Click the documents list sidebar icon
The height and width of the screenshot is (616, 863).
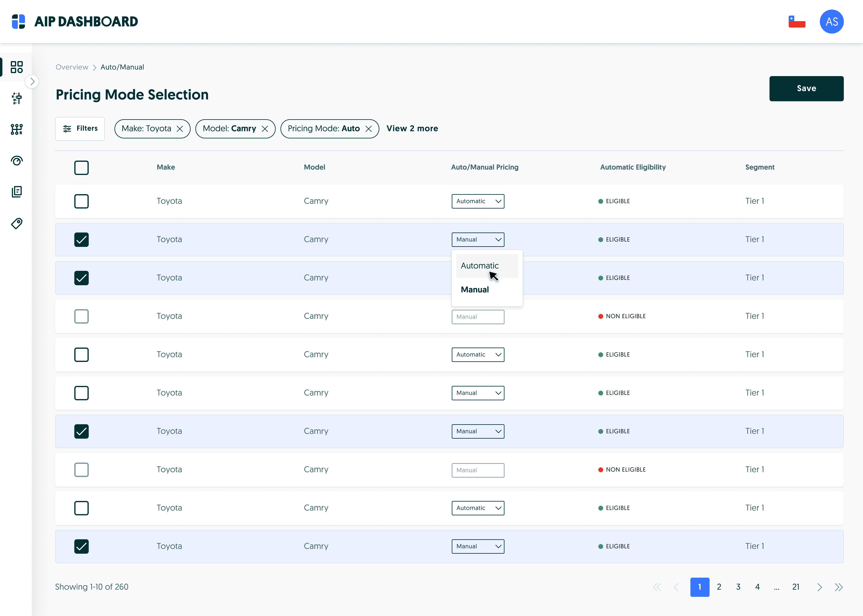tap(17, 192)
